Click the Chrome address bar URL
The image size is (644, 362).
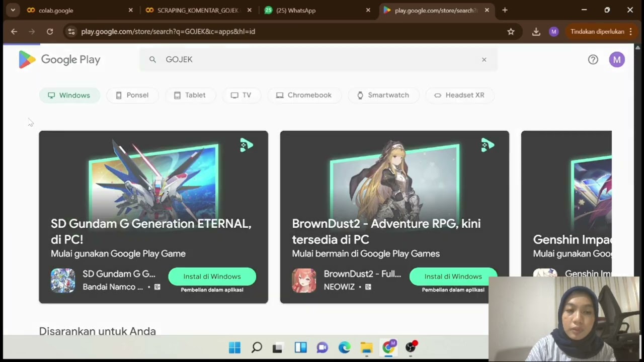click(168, 32)
